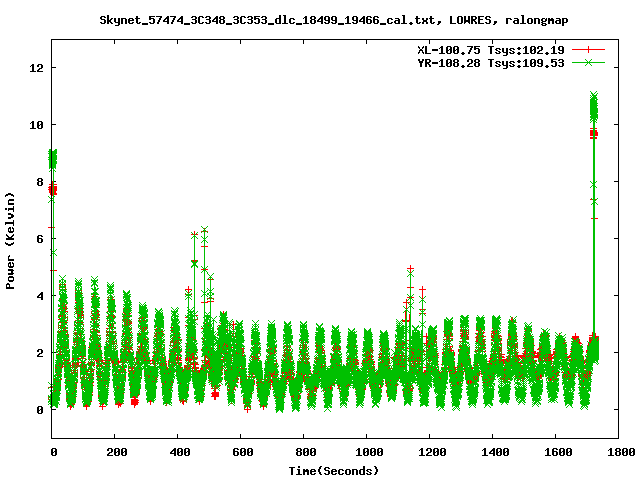This screenshot has width=640, height=480.
Task: Click the green calibration cluster near 9 Kelvin at start
Action: [53, 159]
